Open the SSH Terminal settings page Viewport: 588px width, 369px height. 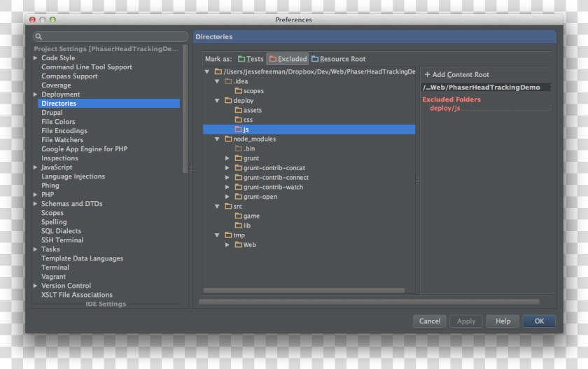(x=62, y=240)
